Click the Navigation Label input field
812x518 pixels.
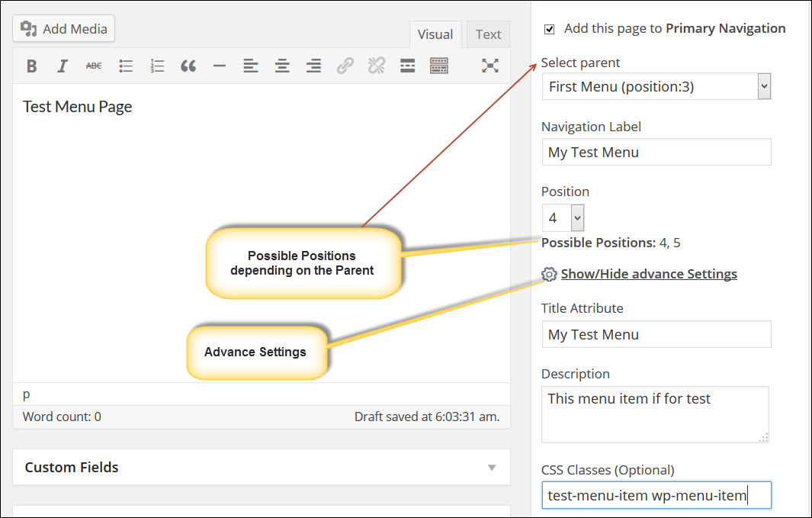(656, 152)
